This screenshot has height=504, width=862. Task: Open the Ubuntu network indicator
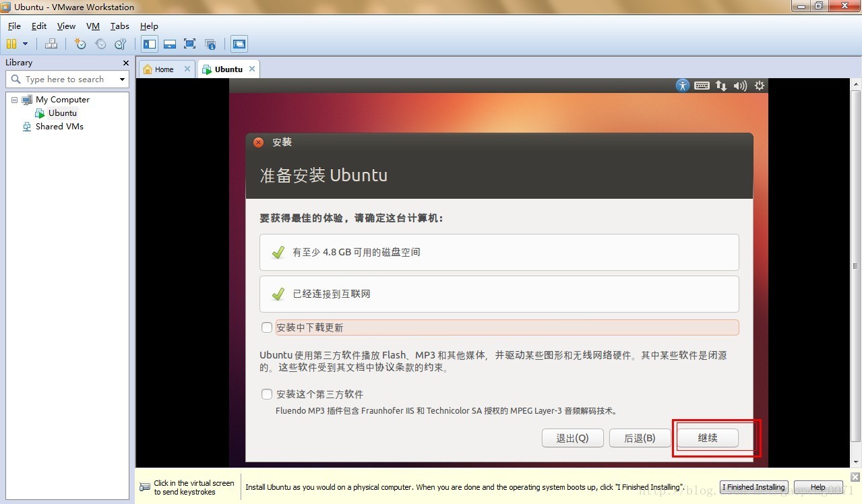(721, 86)
